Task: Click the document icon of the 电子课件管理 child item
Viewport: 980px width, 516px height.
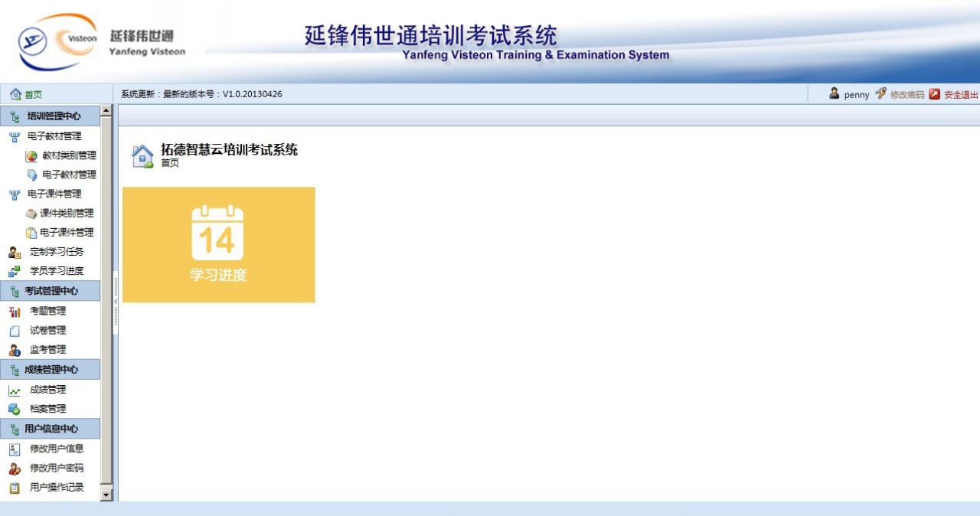Action: click(x=31, y=233)
